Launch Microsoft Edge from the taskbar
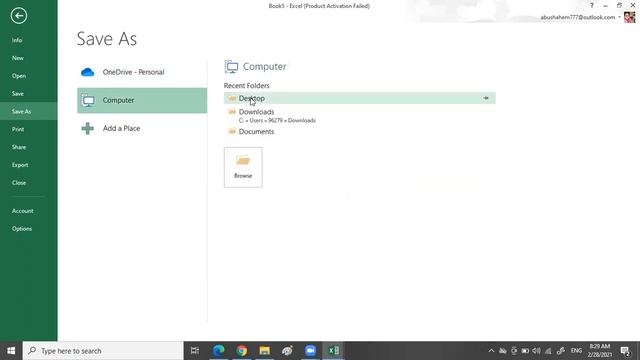 pos(219,351)
